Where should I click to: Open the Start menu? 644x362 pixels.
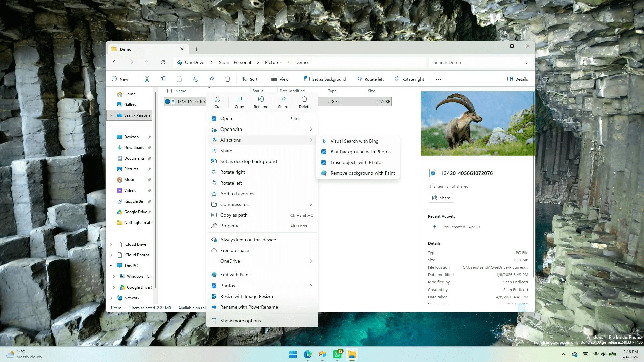coord(293,355)
